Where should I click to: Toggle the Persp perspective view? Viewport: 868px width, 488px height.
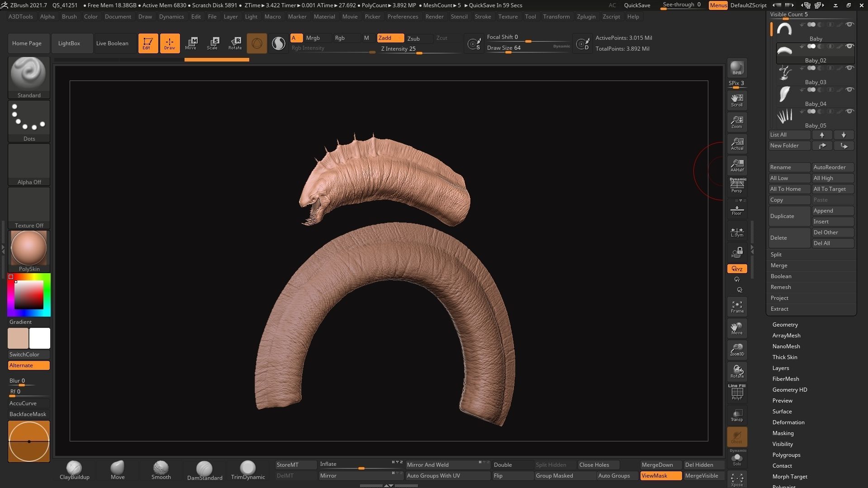pos(737,185)
